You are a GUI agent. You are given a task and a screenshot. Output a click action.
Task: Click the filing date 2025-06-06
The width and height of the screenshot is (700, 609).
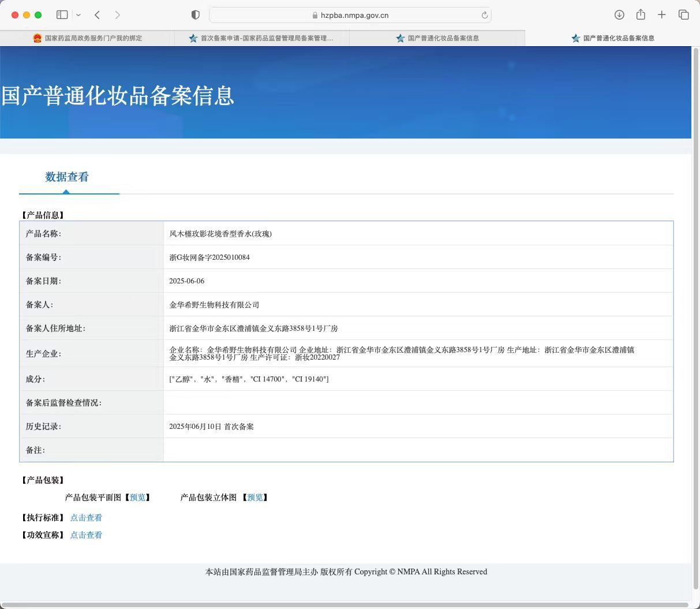(x=186, y=281)
